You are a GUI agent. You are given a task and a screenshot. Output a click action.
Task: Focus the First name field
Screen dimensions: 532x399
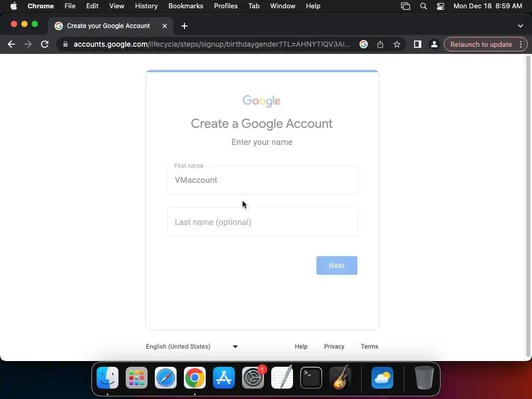coord(262,180)
